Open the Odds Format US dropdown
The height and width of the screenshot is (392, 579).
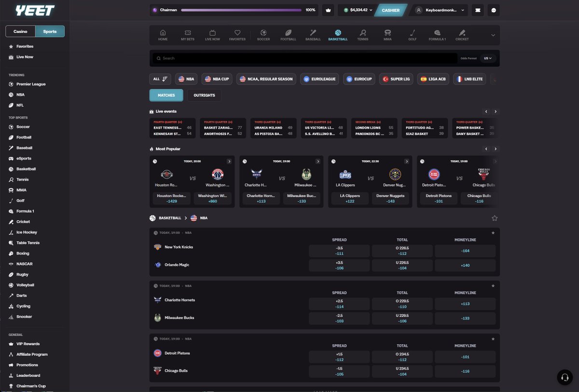pos(488,58)
